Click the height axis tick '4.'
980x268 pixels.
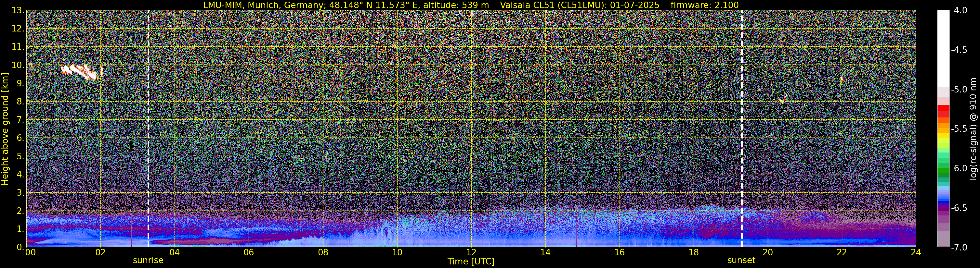point(20,175)
